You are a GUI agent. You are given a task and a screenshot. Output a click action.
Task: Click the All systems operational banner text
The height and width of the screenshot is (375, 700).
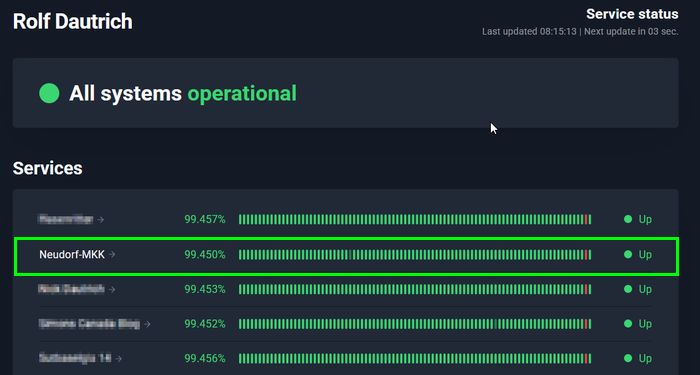pyautogui.click(x=183, y=93)
